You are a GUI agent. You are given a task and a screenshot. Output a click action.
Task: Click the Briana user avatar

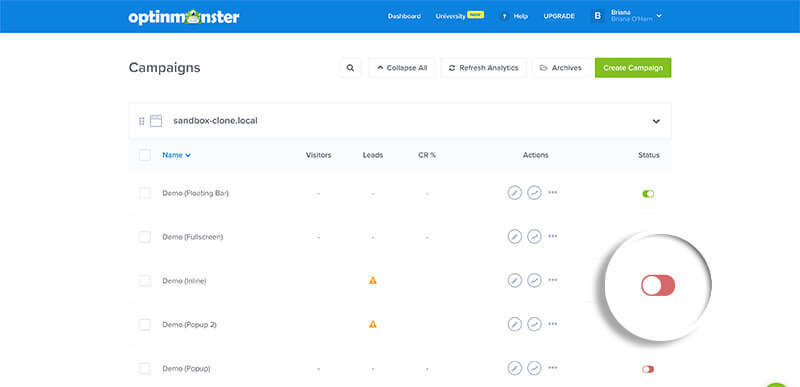[x=597, y=16]
